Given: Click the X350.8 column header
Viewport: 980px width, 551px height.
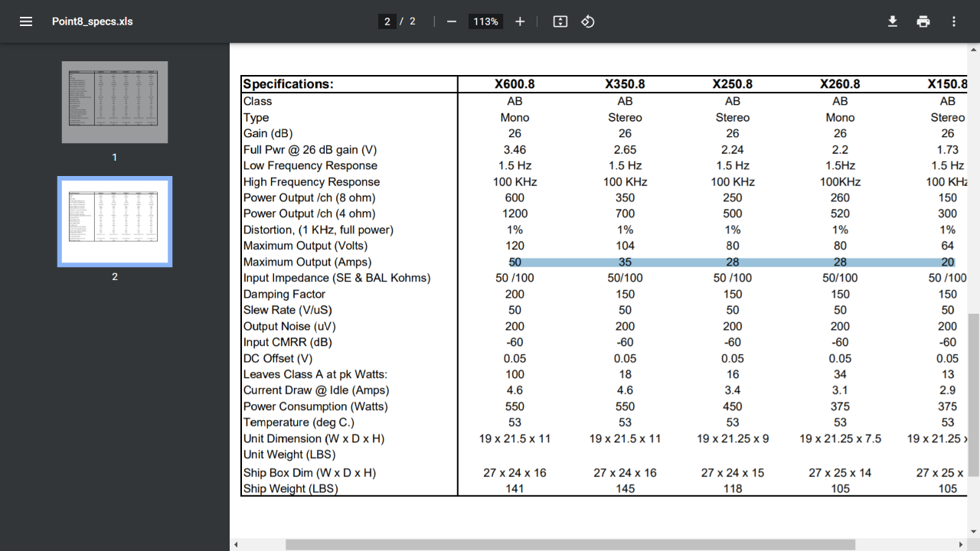Looking at the screenshot, I should (x=625, y=84).
